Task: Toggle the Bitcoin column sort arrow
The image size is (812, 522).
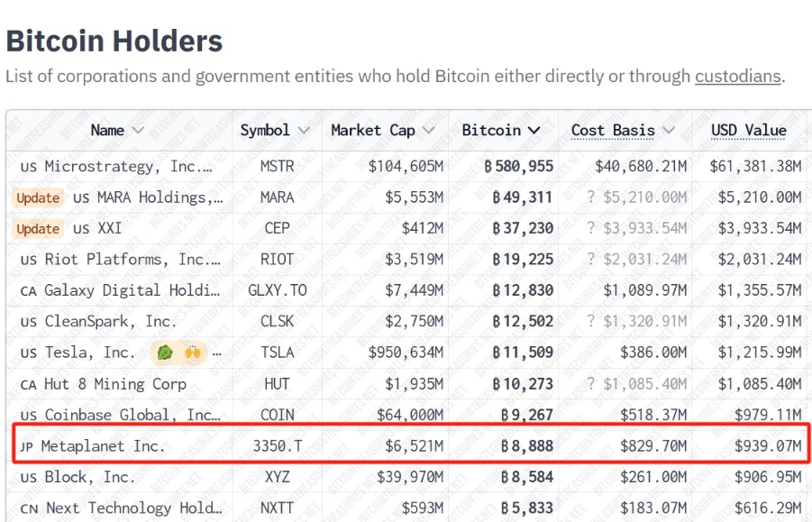Action: 534,131
